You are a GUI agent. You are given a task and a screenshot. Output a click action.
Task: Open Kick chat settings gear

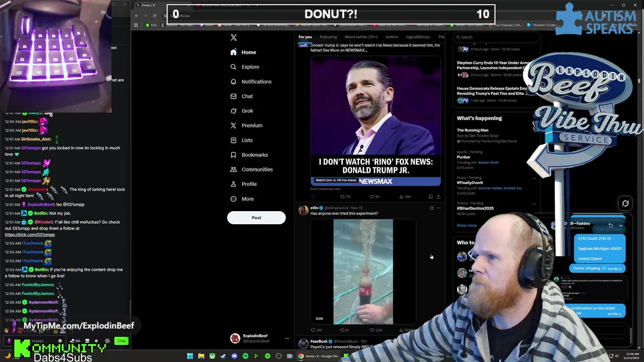[x=96, y=341]
